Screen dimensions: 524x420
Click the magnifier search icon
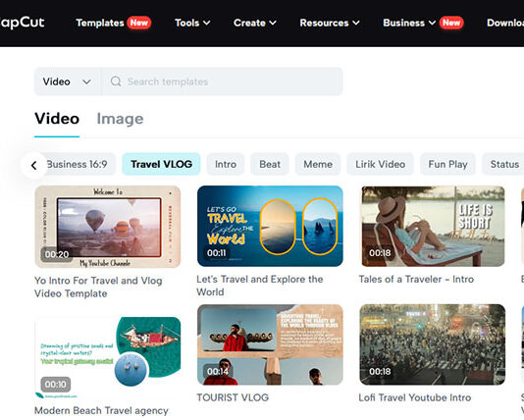click(116, 81)
